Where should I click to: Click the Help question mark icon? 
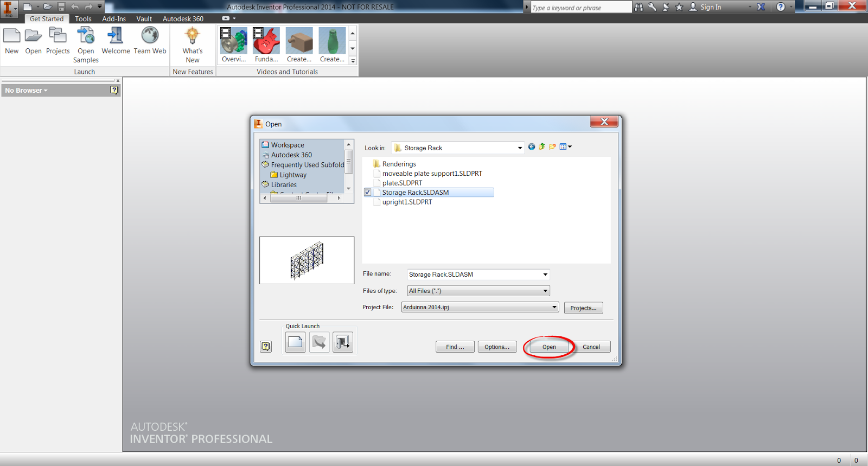pos(781,7)
